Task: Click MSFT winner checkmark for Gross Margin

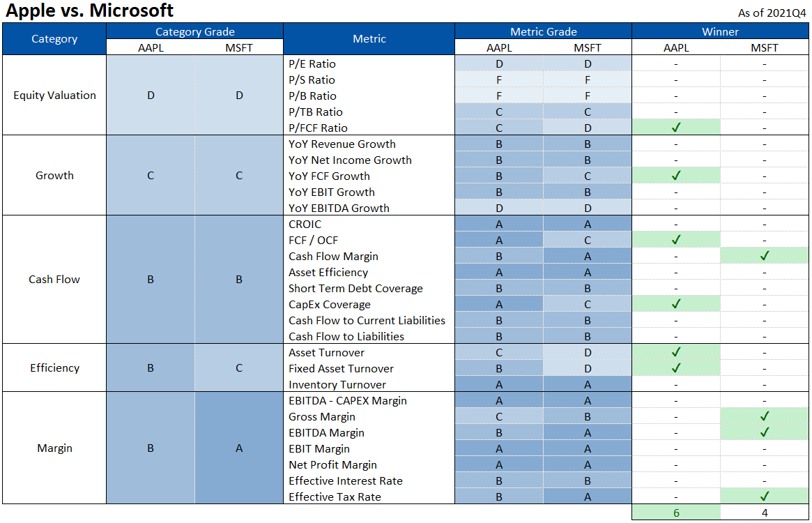Action: tap(765, 416)
